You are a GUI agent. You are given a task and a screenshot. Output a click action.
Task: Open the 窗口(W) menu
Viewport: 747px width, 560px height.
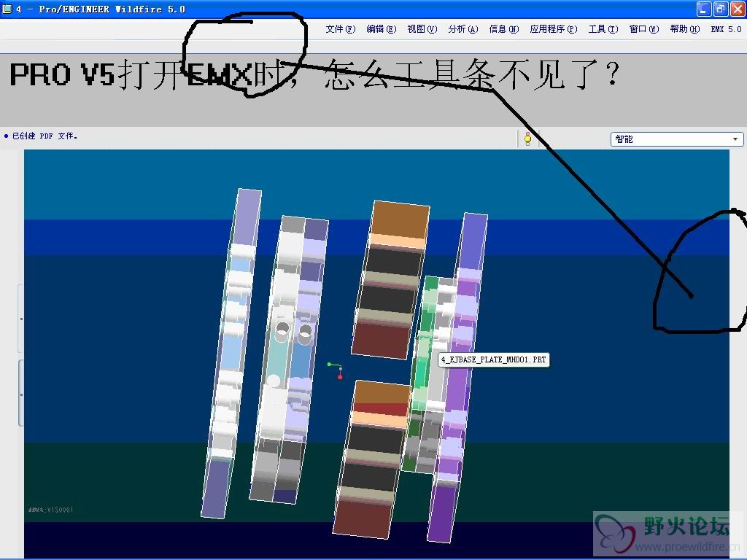click(644, 29)
